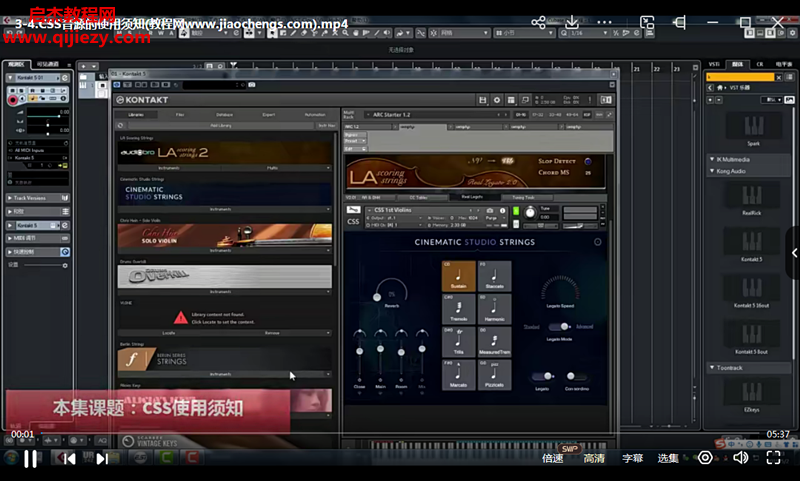Toggle the Legato Mode Standard/Advanced switch
The image size is (800, 481).
tap(560, 326)
